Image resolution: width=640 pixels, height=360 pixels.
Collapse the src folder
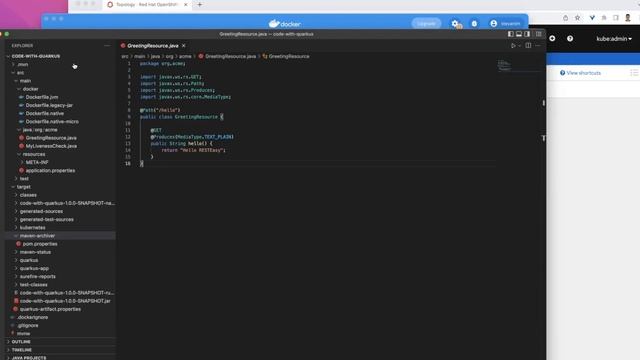coord(20,73)
